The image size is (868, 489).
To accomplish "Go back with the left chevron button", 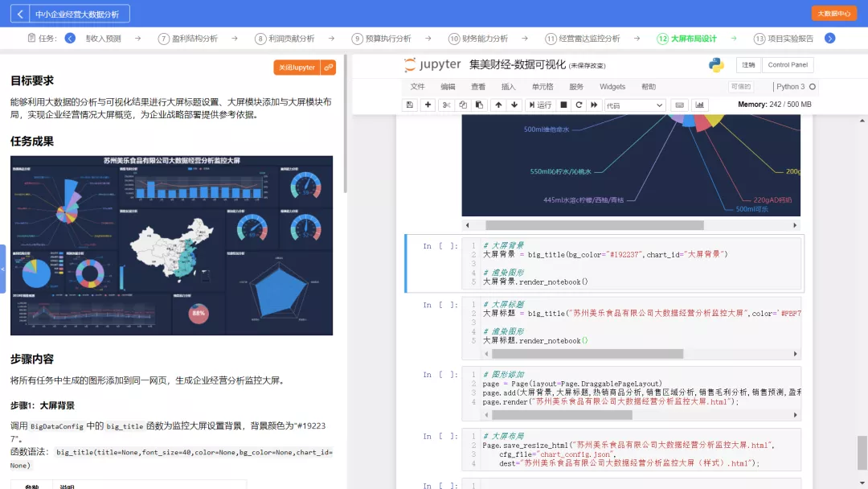I will [x=21, y=14].
